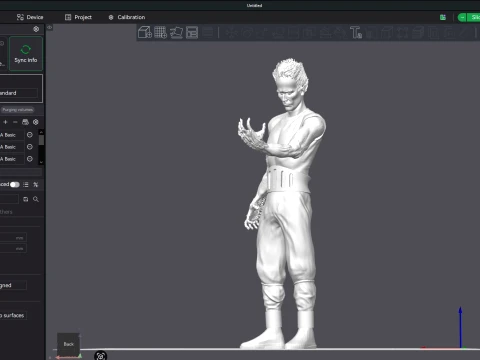Click the process preset input field
Screen dimensions: 480x360
tap(9, 199)
